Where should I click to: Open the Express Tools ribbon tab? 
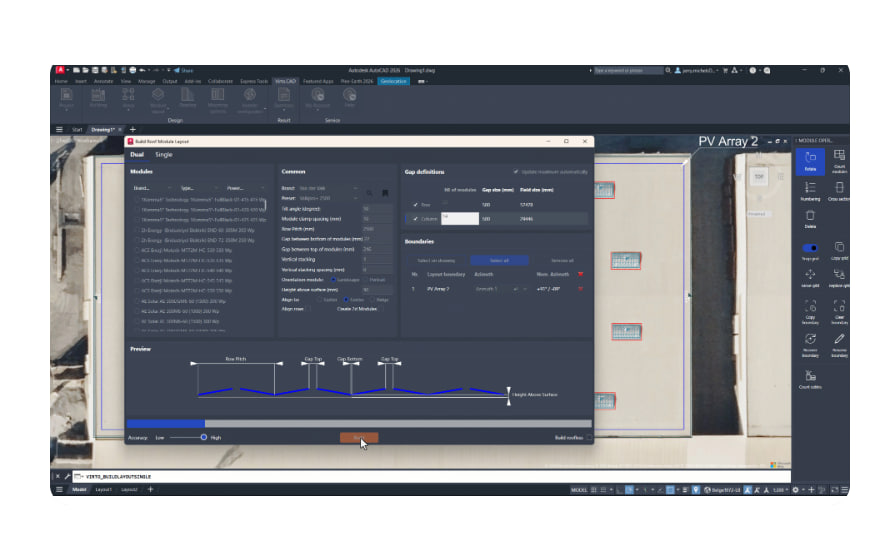tap(254, 81)
